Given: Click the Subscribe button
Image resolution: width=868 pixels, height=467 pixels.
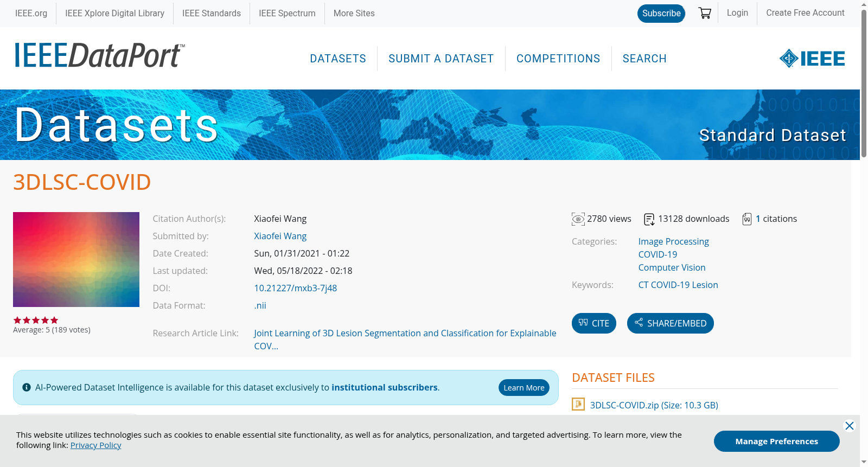Looking at the screenshot, I should point(661,13).
